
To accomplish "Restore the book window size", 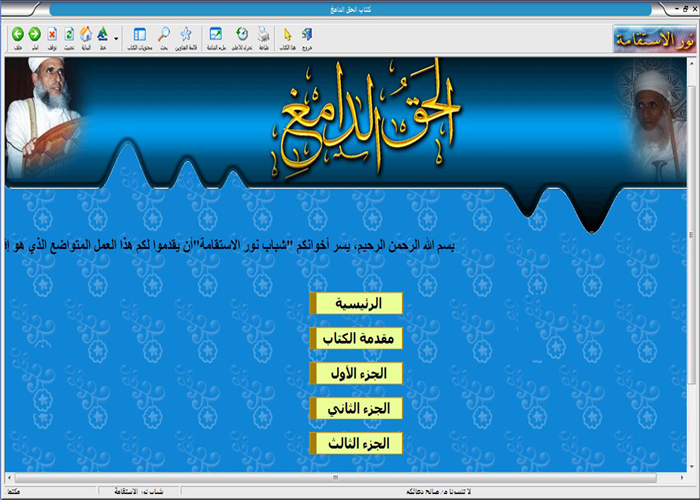I will click(685, 8).
